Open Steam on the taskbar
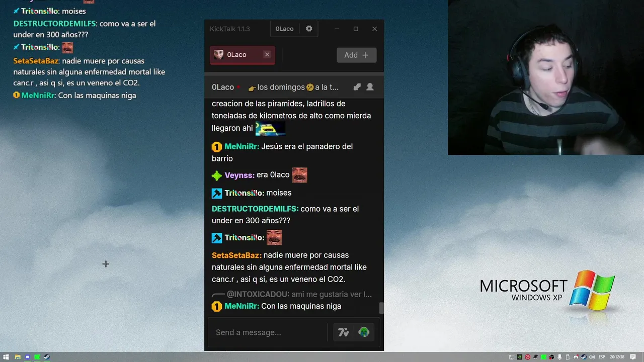The width and height of the screenshot is (644, 362). tap(47, 357)
